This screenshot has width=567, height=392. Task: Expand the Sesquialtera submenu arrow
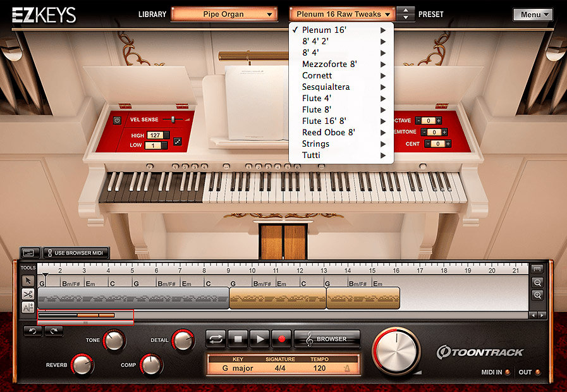click(383, 87)
